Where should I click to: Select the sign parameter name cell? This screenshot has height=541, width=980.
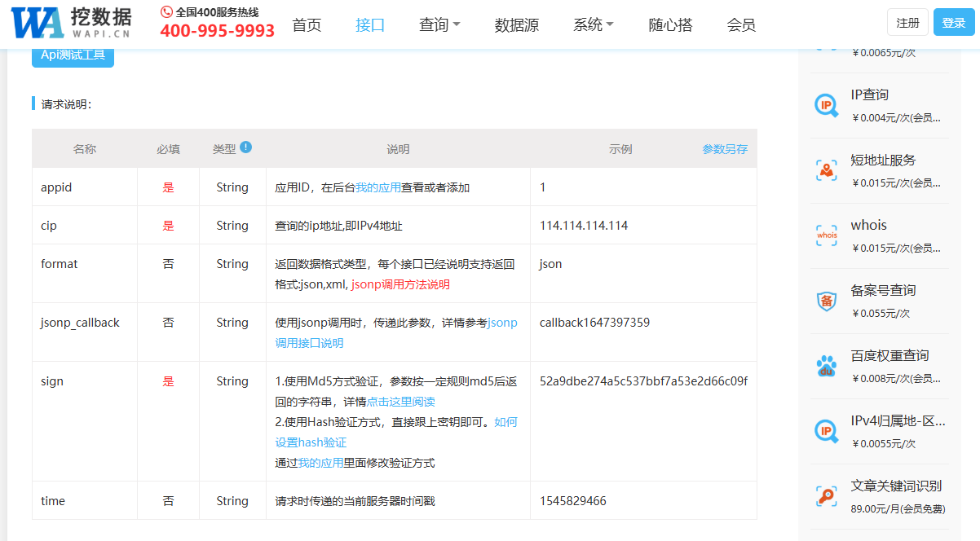tap(85, 421)
